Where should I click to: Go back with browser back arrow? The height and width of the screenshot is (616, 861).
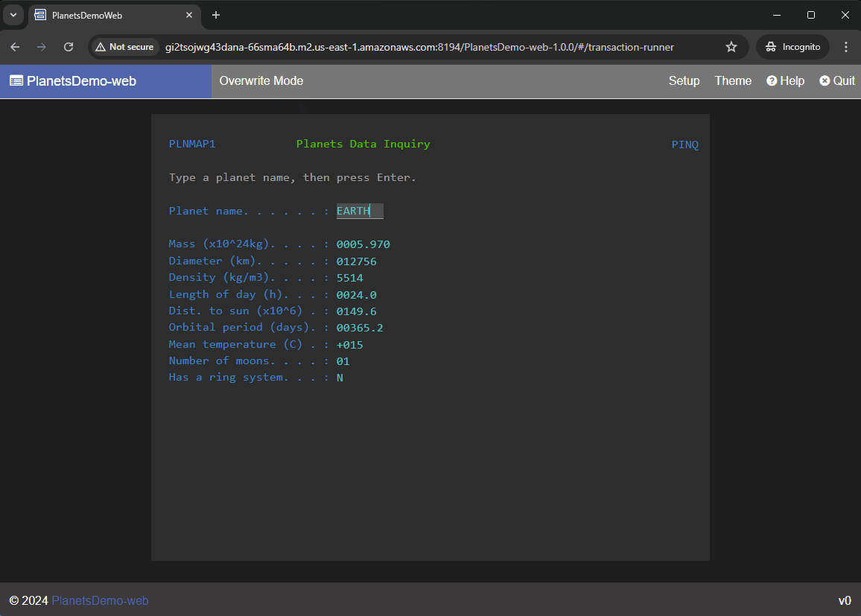pos(16,47)
